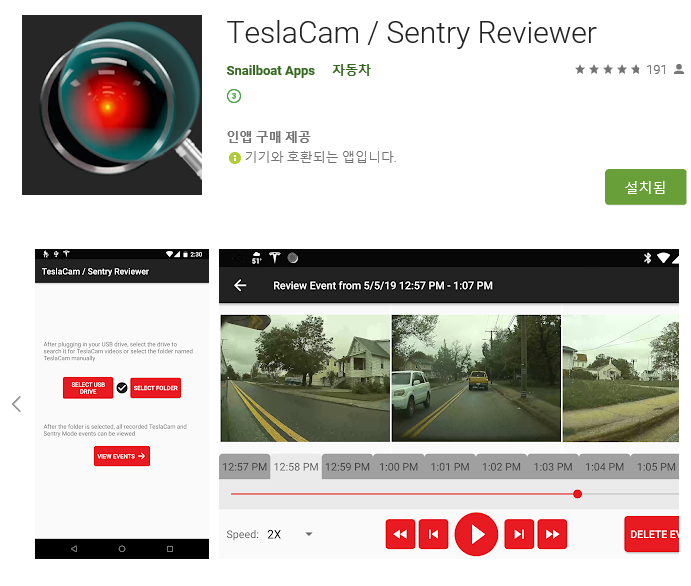Select the 1:02 PM timeline segment
This screenshot has height=586, width=691.
pyautogui.click(x=502, y=467)
